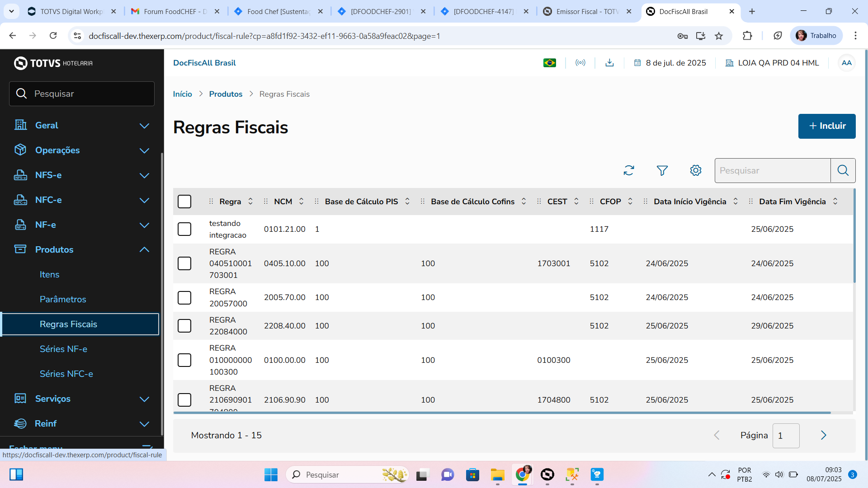Click the horizontal table scrollbar
The width and height of the screenshot is (868, 488).
click(x=502, y=413)
